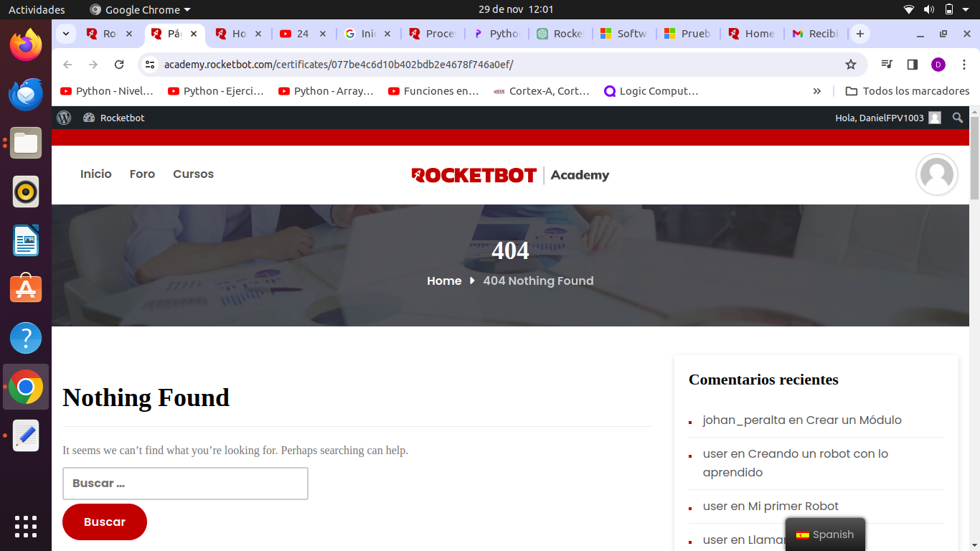
Task: Click the Home breadcrumb link
Action: (x=444, y=281)
